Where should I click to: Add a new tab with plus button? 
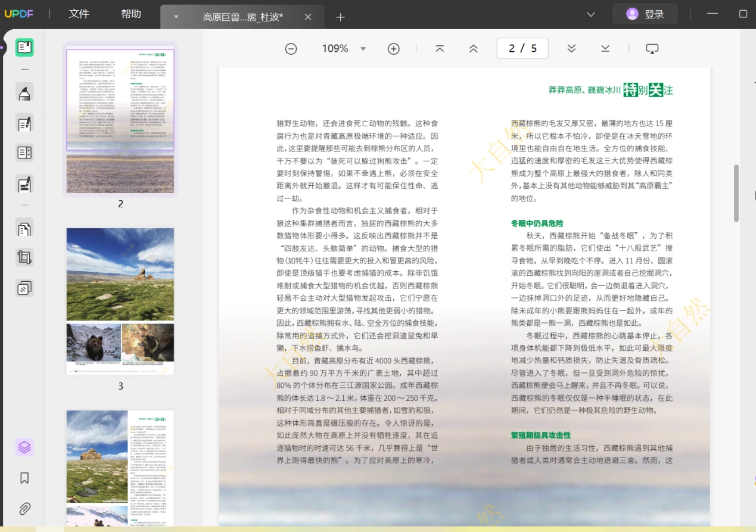point(341,17)
